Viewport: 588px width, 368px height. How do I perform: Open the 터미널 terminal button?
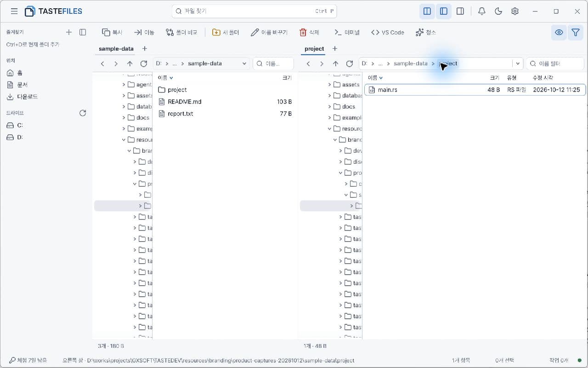click(x=347, y=32)
